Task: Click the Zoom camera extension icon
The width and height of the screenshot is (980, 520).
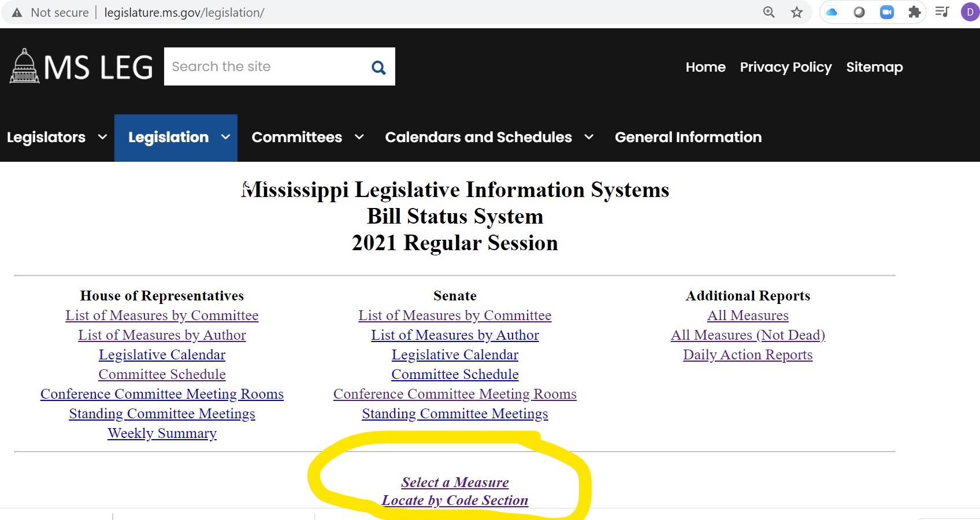Action: coord(886,12)
